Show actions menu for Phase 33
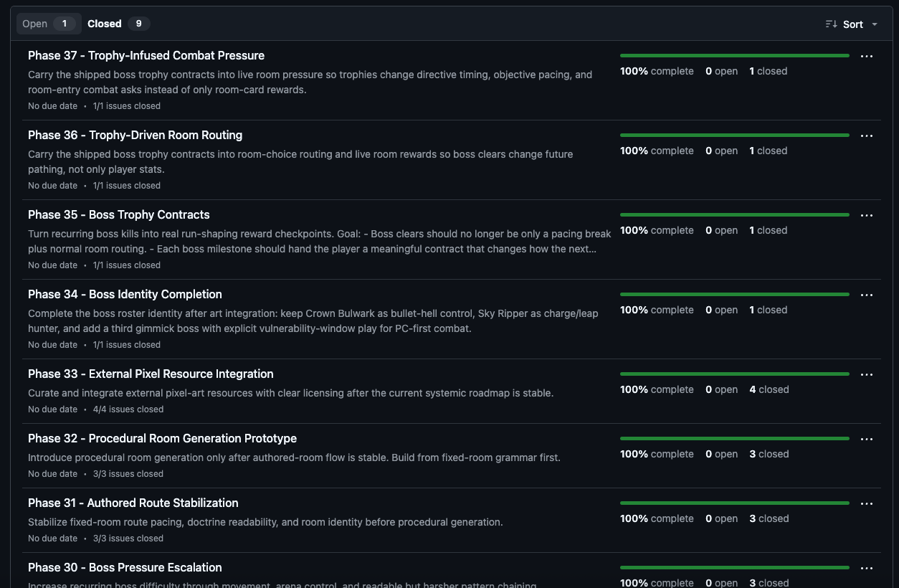 (x=866, y=375)
